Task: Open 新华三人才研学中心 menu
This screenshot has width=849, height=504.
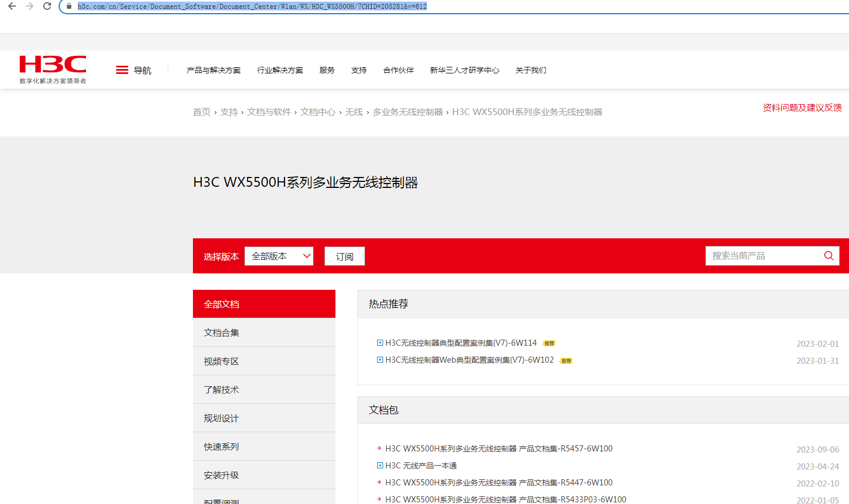Action: click(x=465, y=70)
